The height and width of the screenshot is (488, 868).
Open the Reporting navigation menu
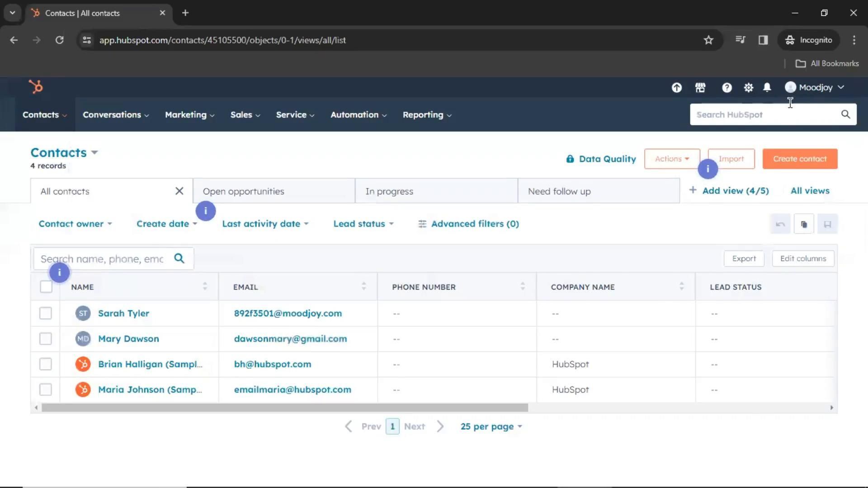427,115
